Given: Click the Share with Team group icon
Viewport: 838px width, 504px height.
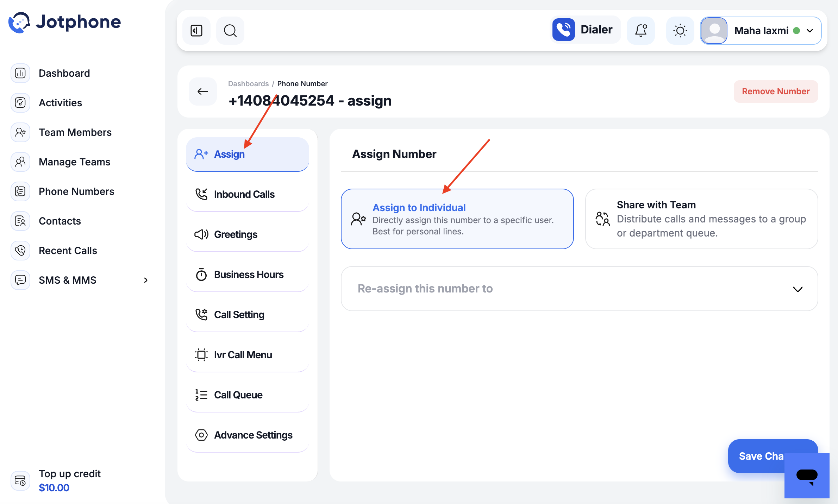Looking at the screenshot, I should tap(602, 219).
